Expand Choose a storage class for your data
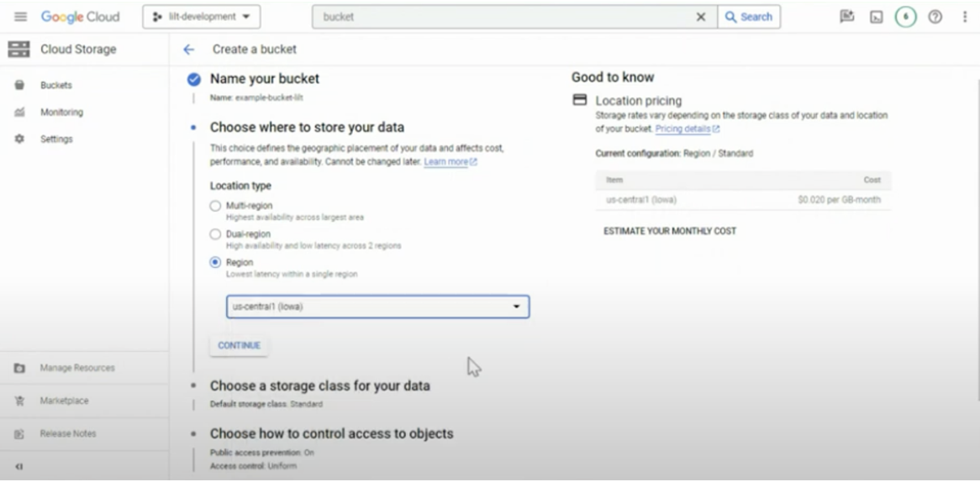This screenshot has height=482, width=980. [x=320, y=385]
